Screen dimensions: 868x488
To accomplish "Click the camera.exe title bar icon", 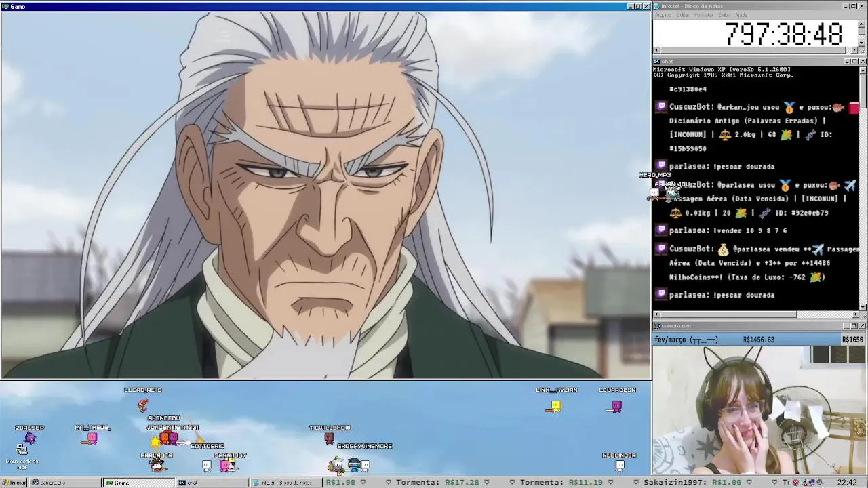I will (656, 326).
